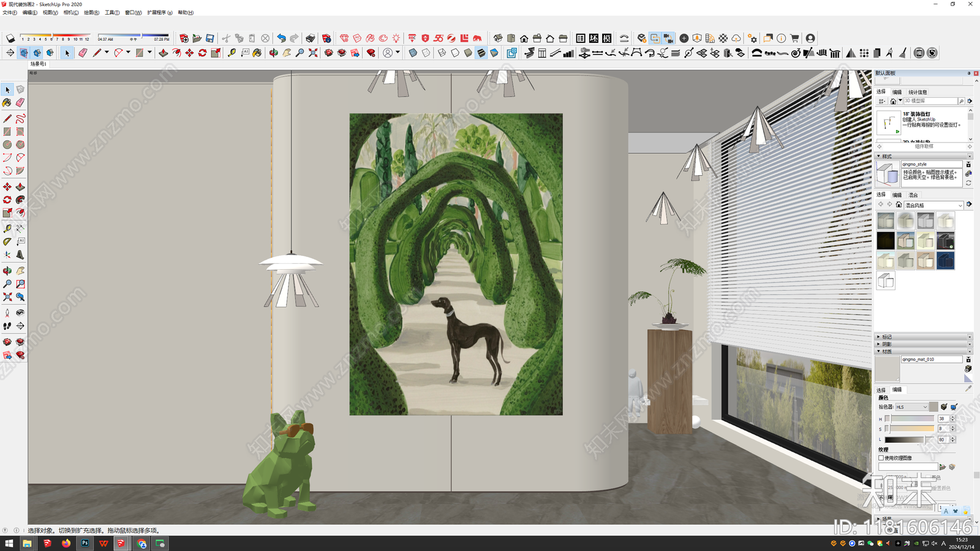Open Firefox from the Windows taskbar
Viewport: 980px width, 551px height.
click(x=66, y=543)
